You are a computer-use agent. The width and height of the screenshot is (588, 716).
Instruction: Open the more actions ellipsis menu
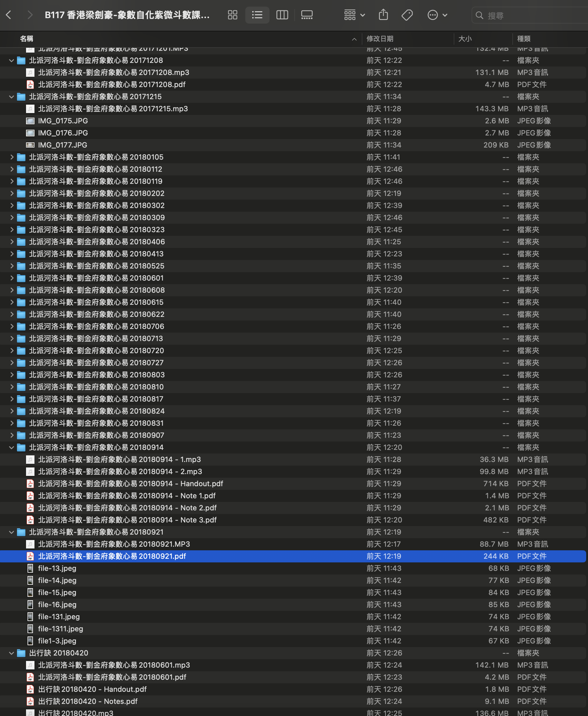(437, 15)
